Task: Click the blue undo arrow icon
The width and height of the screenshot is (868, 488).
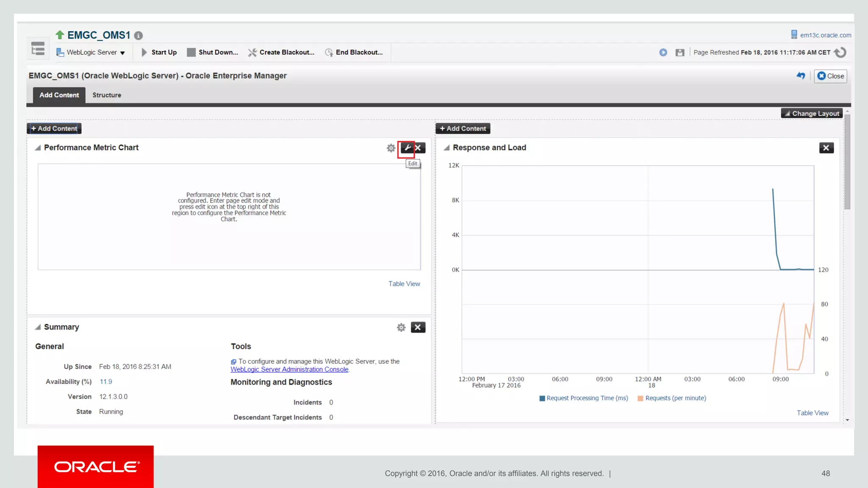Action: pyautogui.click(x=801, y=76)
